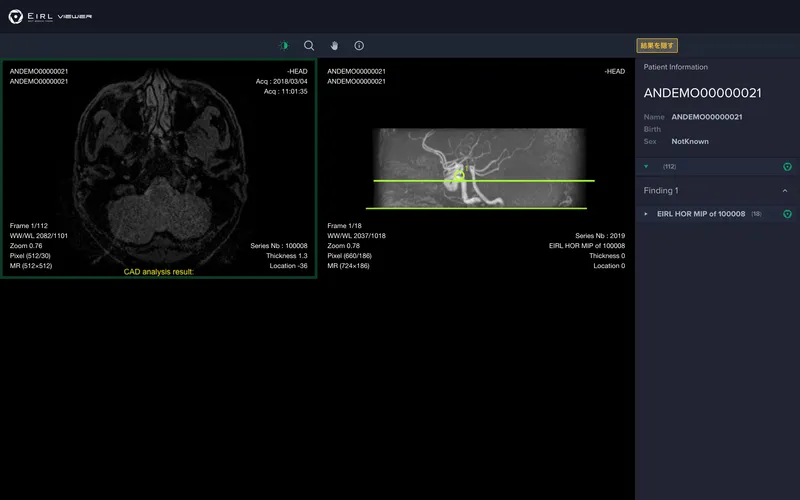800x500 pixels.
Task: Expand the EIRL HOR MIP of 100008 tree arrow
Action: pos(646,214)
